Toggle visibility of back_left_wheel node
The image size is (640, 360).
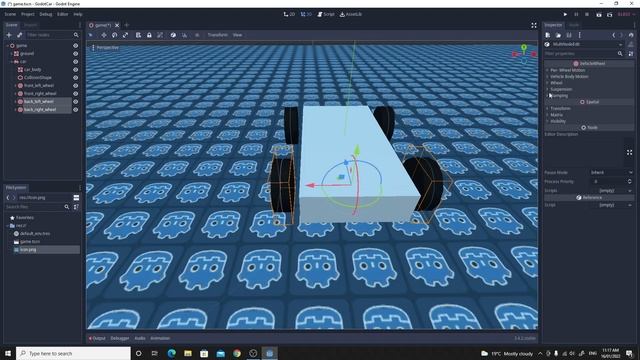[x=76, y=102]
